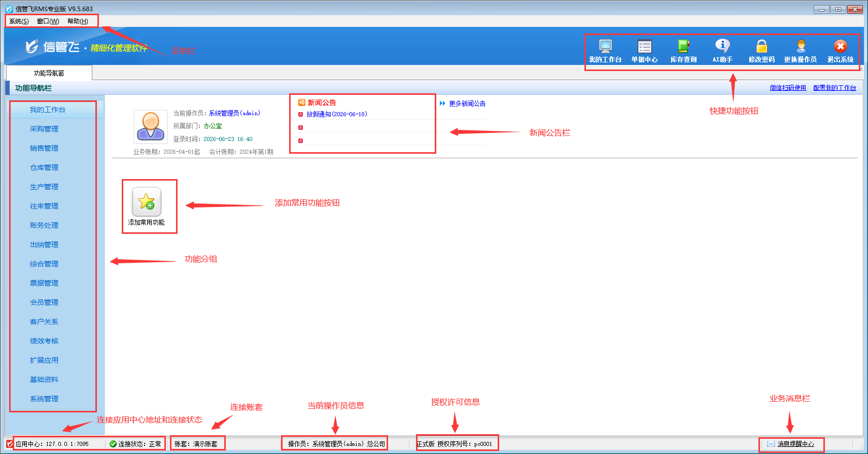The image size is (868, 454).
Task: Open the 出纳管理 group
Action: (x=44, y=245)
